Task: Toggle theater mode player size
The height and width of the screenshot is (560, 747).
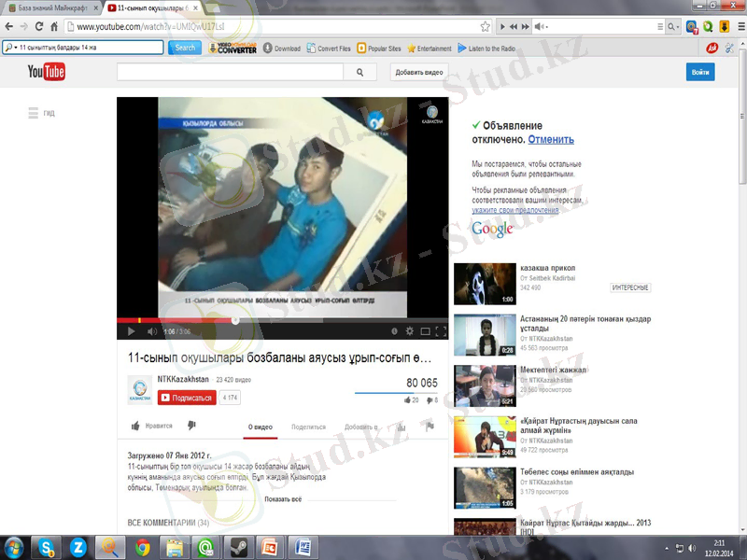Action: click(x=425, y=331)
